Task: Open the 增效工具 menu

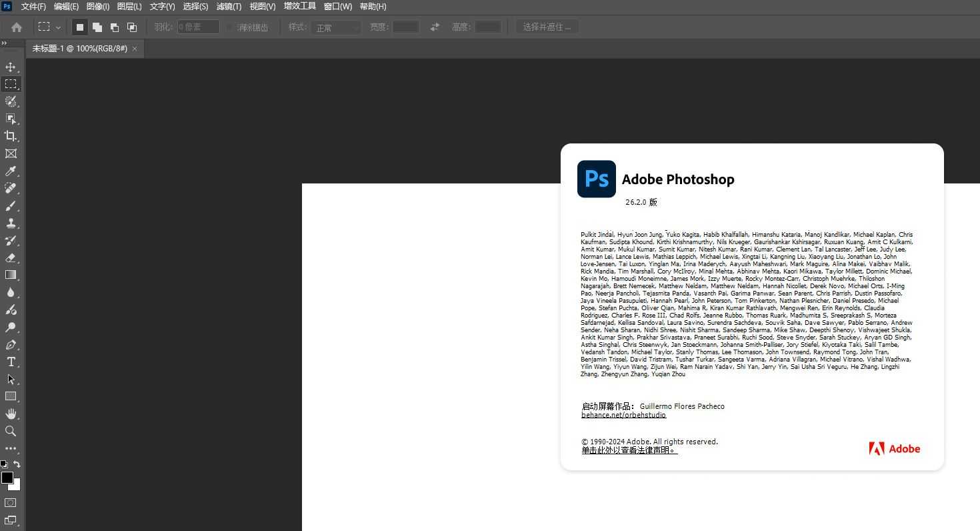Action: tap(299, 7)
